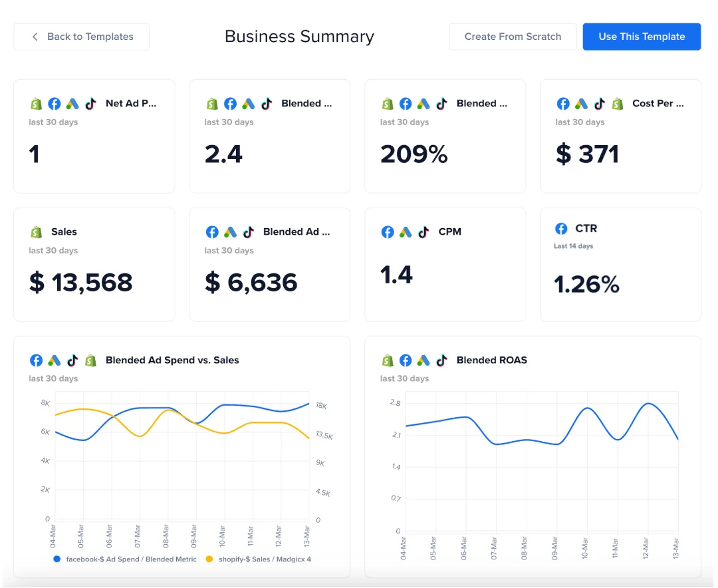Click the $ 13,568 sales value
Viewport: 718px width, 588px height.
pyautogui.click(x=80, y=282)
